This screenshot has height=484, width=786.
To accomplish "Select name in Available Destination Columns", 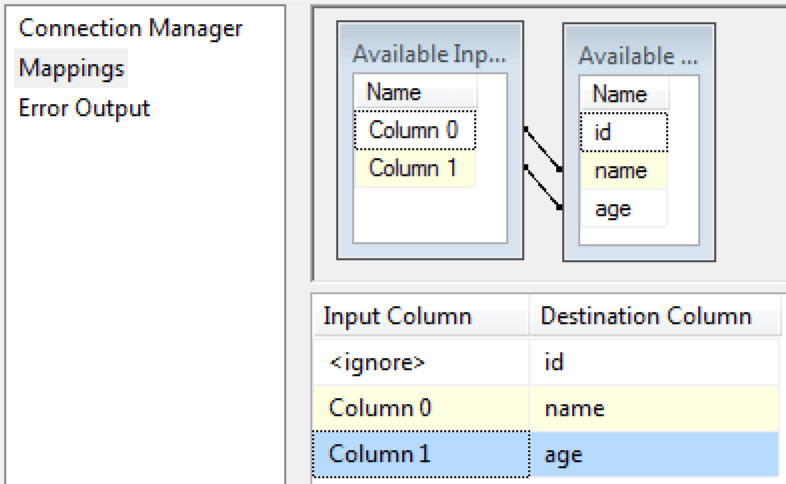I will (x=623, y=171).
